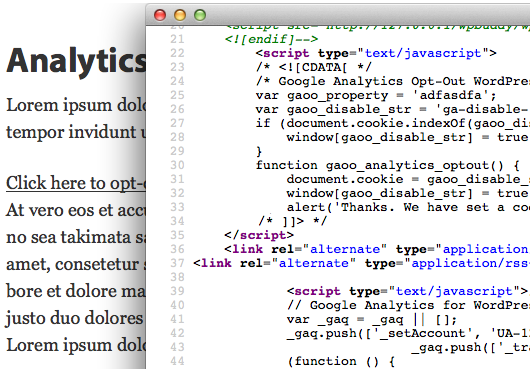Minimize the source window with yellow button

tap(180, 15)
